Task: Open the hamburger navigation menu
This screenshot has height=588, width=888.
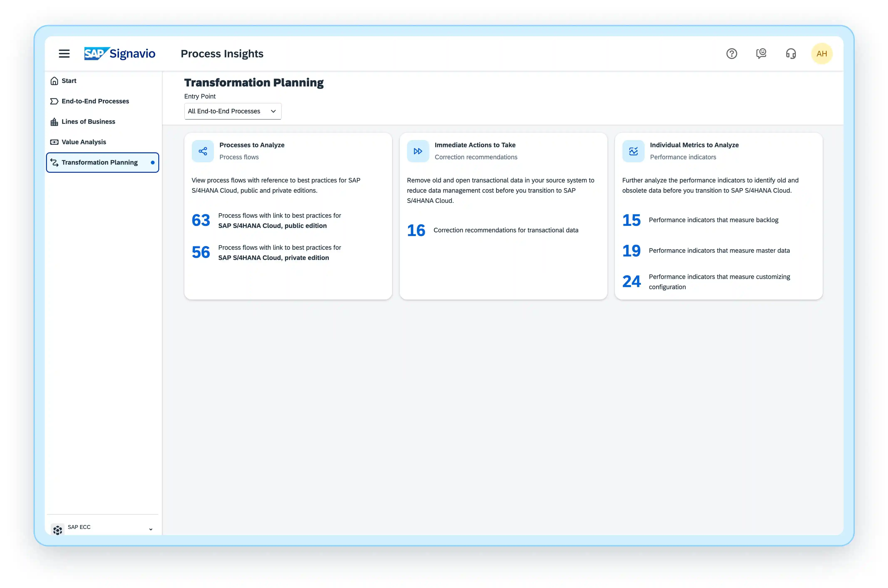Action: [x=64, y=54]
